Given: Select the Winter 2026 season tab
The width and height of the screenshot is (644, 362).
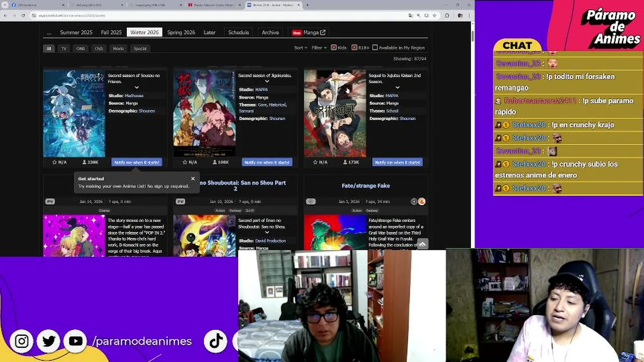Looking at the screenshot, I should pyautogui.click(x=144, y=32).
